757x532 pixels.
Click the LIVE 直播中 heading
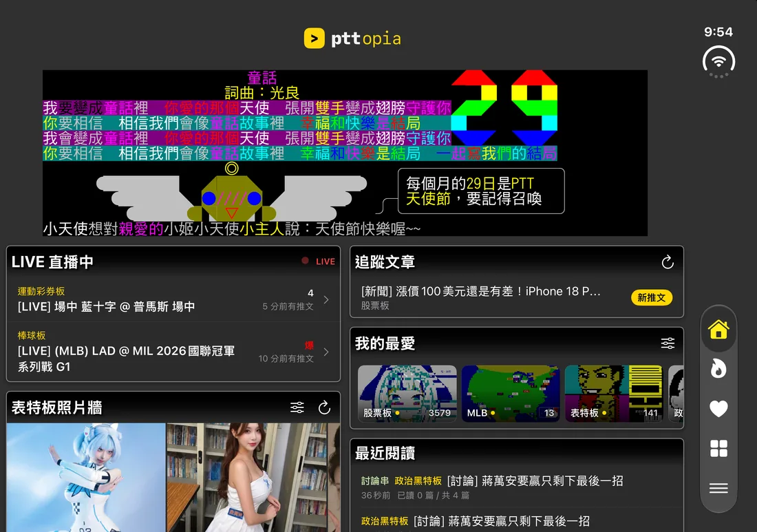[52, 262]
